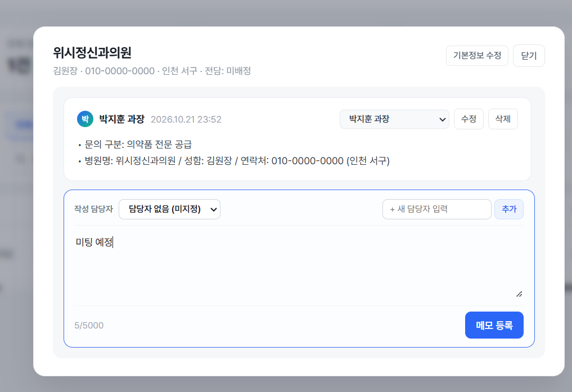Submit with 메모 등록 button
The height and width of the screenshot is (392, 572).
pyautogui.click(x=494, y=325)
